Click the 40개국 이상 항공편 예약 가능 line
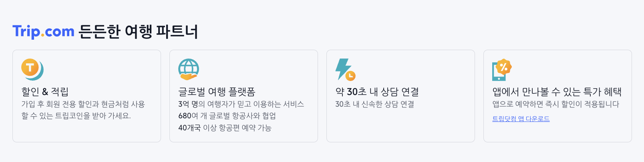Image resolution: width=644 pixels, height=162 pixels. [225, 128]
